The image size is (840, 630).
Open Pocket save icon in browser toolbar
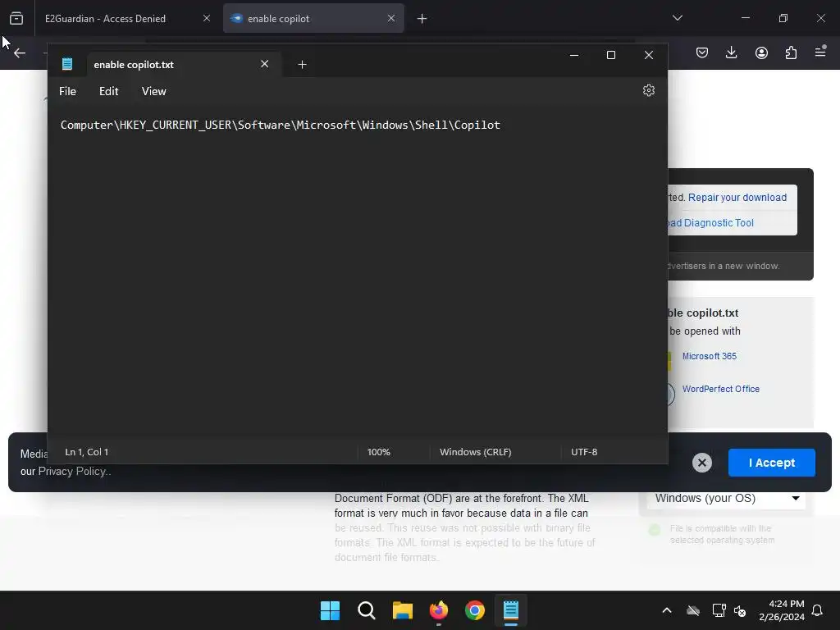pos(702,52)
